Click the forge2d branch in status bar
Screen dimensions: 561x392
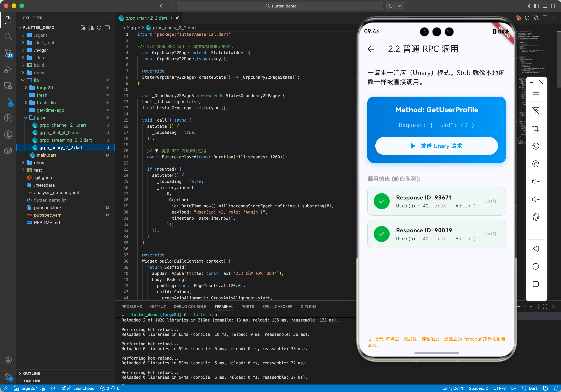[26, 388]
